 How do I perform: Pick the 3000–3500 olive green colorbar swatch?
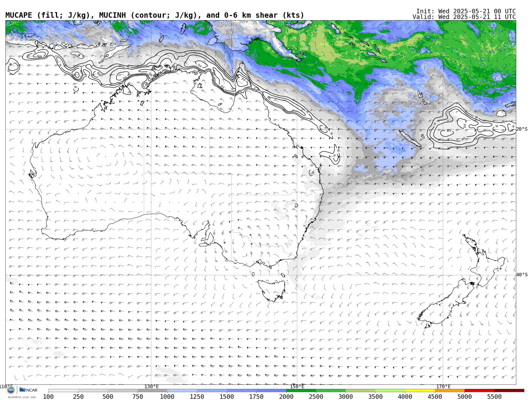(x=361, y=391)
